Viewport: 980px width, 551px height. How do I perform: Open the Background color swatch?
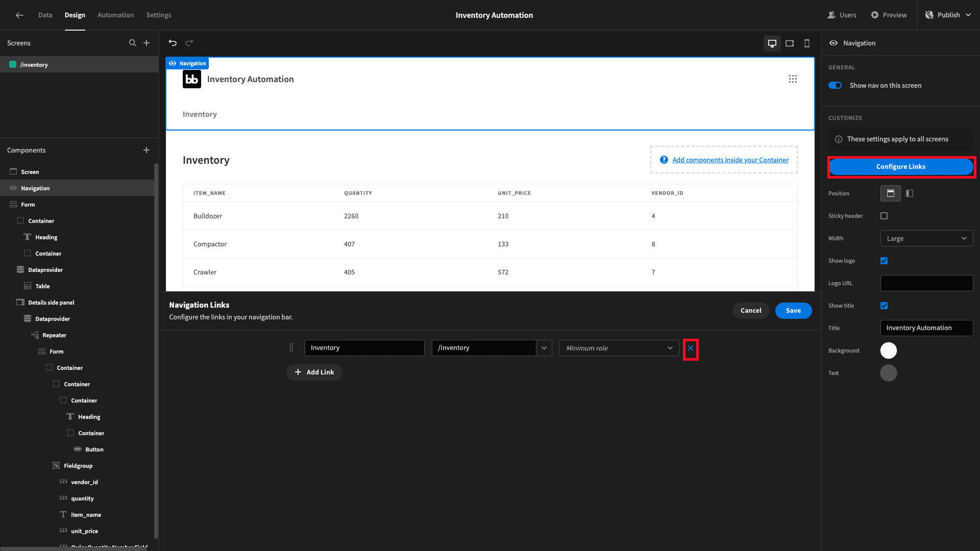pos(889,350)
